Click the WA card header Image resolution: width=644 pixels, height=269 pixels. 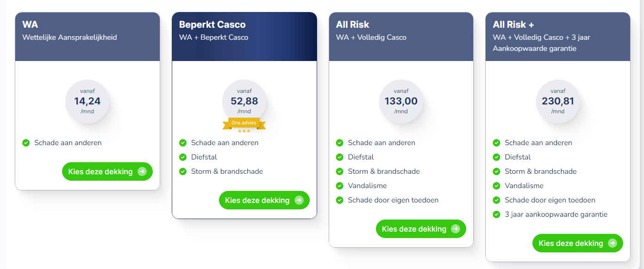pyautogui.click(x=88, y=37)
